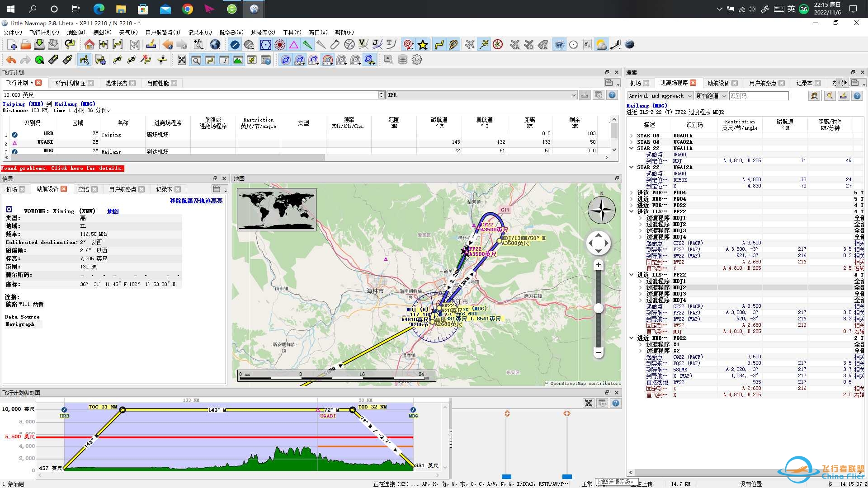Image resolution: width=868 pixels, height=488 pixels.
Task: Click the Found problems error link message
Action: 62,168
